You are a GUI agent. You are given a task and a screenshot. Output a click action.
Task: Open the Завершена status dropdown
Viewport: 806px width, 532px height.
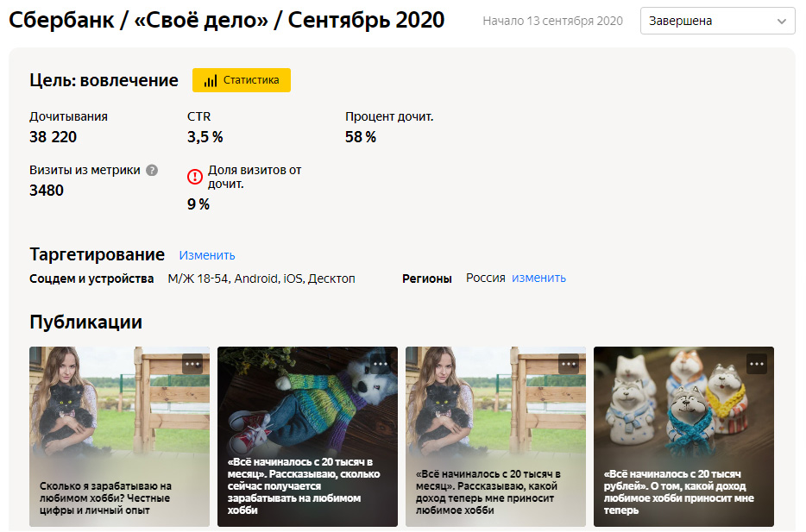[718, 21]
